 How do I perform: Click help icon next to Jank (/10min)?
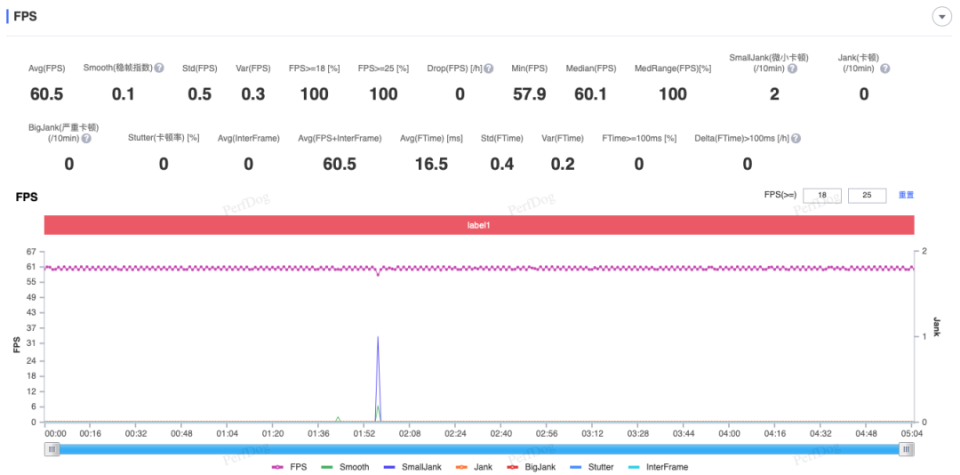(885, 69)
